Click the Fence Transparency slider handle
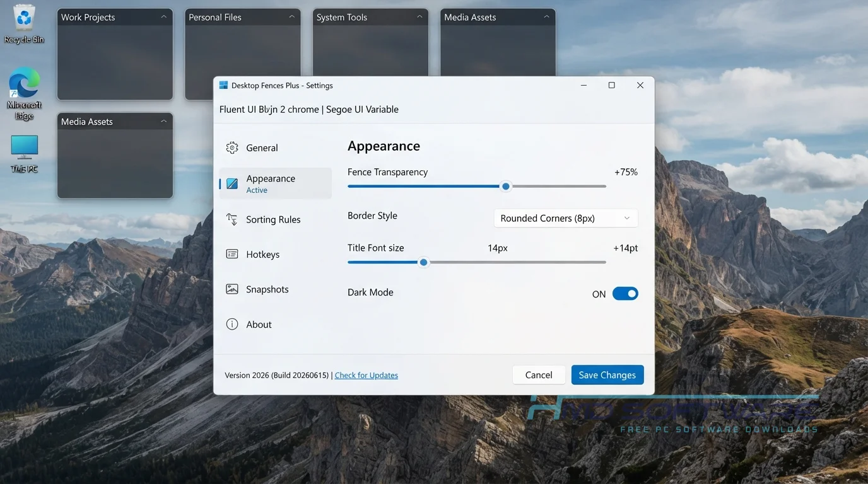This screenshot has width=868, height=484. tap(505, 187)
